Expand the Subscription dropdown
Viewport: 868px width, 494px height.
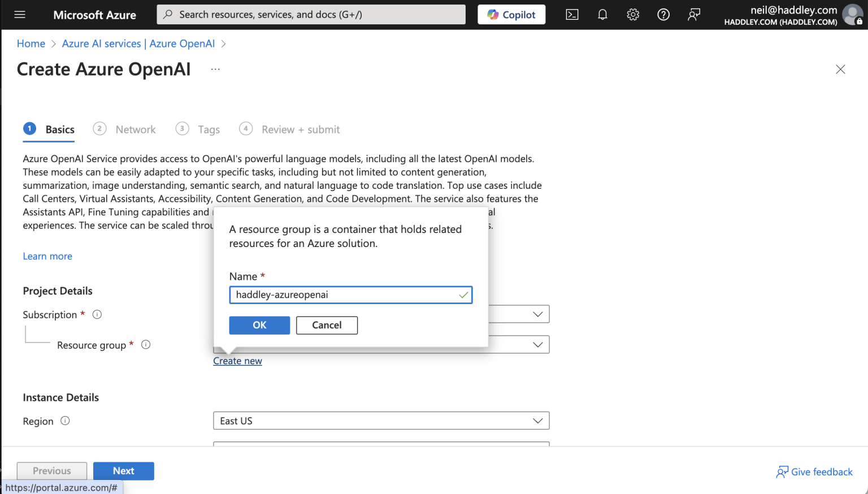[x=537, y=314]
